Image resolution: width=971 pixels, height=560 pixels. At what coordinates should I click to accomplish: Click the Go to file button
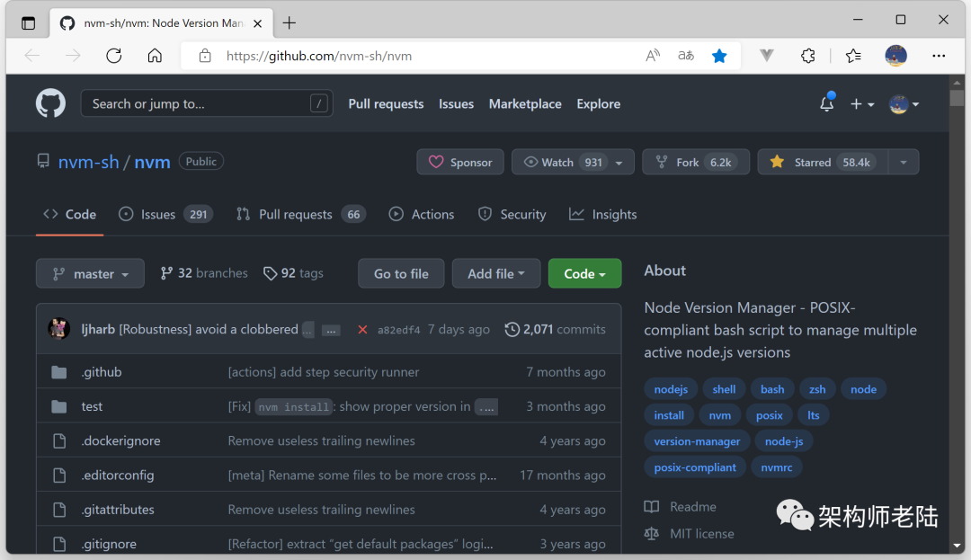coord(401,273)
